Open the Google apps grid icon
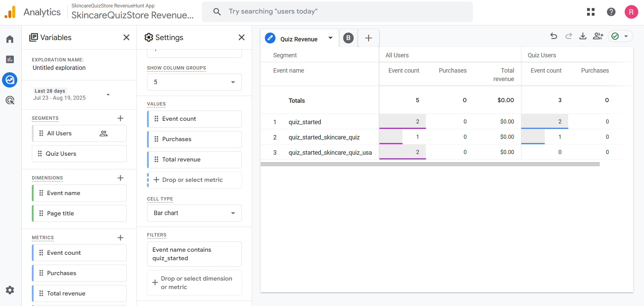This screenshot has width=644, height=306. coord(591,12)
